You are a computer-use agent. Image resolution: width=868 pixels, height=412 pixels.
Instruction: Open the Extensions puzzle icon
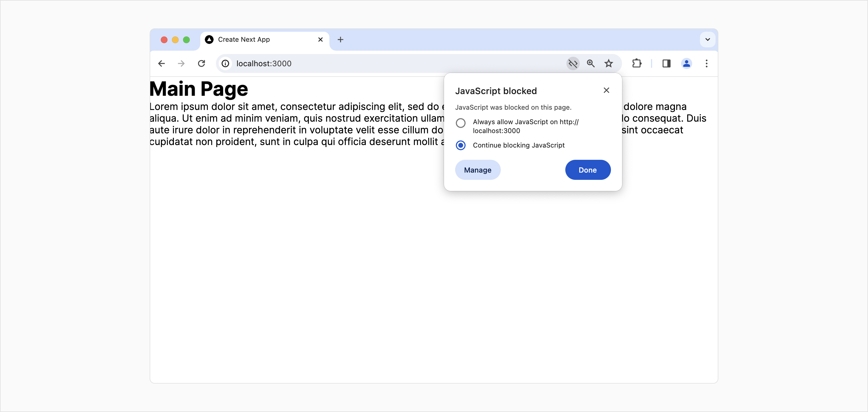(x=637, y=63)
